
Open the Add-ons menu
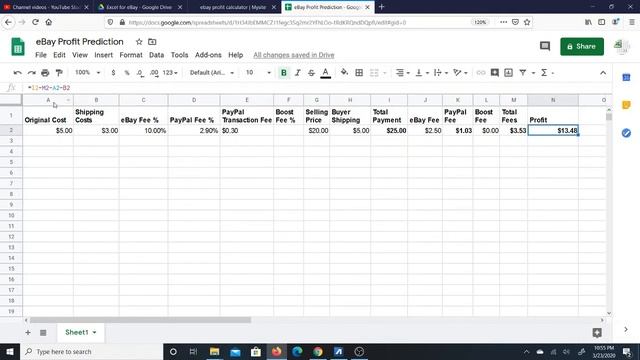point(208,55)
